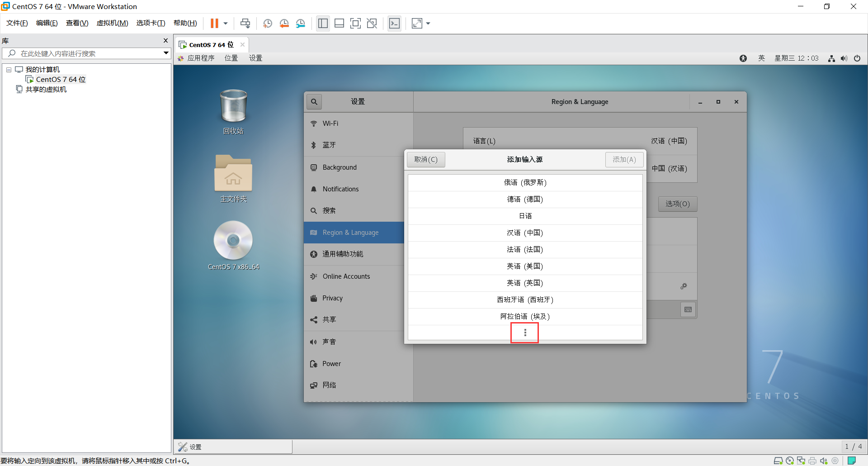Click the settings search magnifier button

tap(314, 102)
